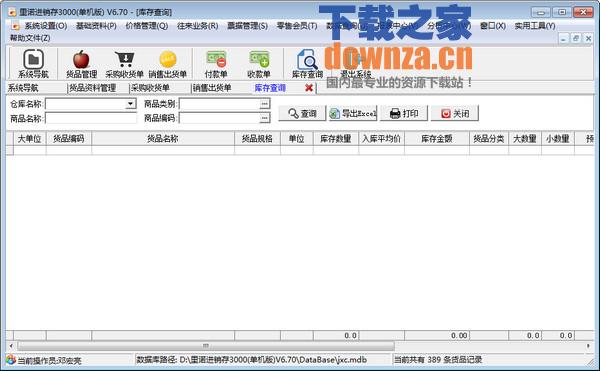
Task: Click horizontal scrollbar right arrow
Action: [589, 346]
